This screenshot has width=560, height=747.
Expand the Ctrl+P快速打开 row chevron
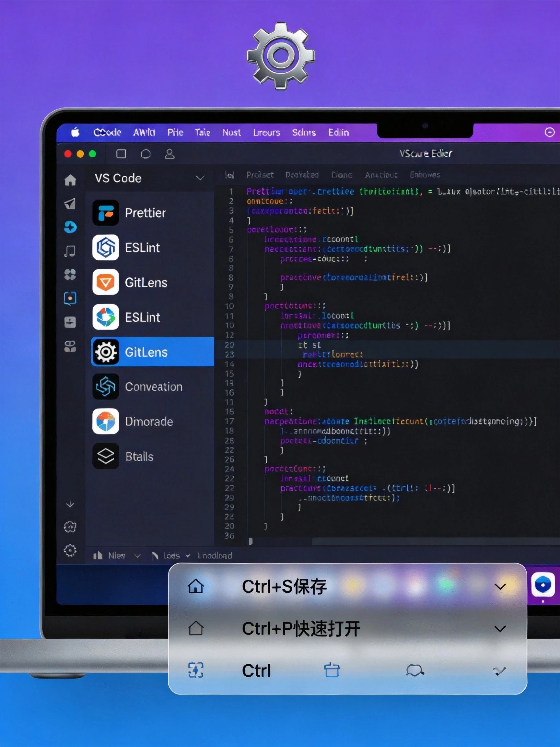pos(500,629)
